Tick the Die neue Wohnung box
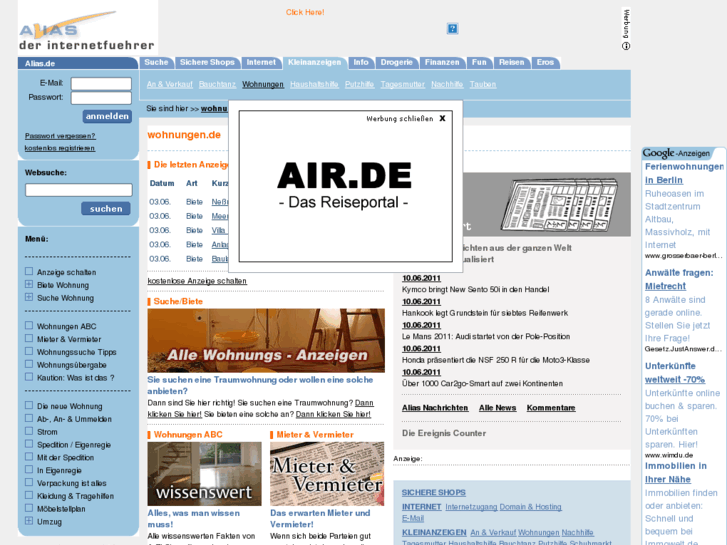The height and width of the screenshot is (545, 727). 29,405
